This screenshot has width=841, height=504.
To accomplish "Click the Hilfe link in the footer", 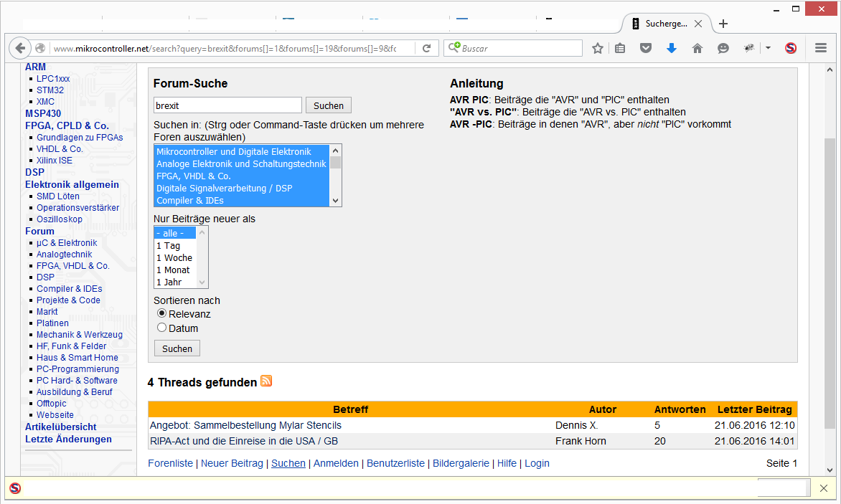I will [507, 463].
